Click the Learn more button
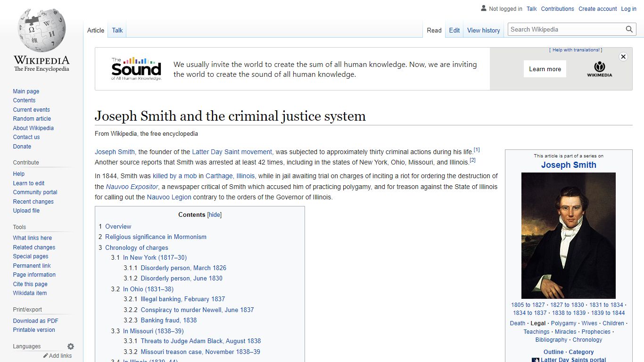 click(x=545, y=69)
